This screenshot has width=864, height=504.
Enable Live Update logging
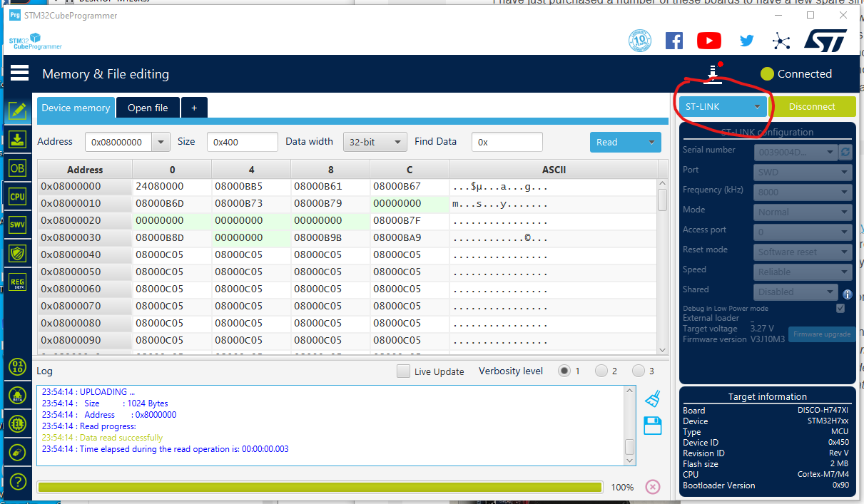pos(403,371)
